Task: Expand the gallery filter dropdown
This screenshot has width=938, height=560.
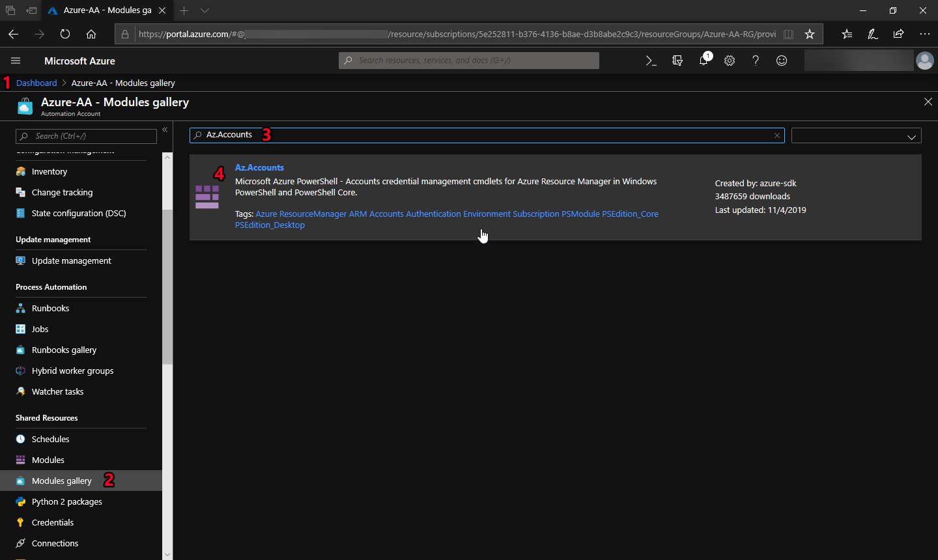Action: (856, 136)
